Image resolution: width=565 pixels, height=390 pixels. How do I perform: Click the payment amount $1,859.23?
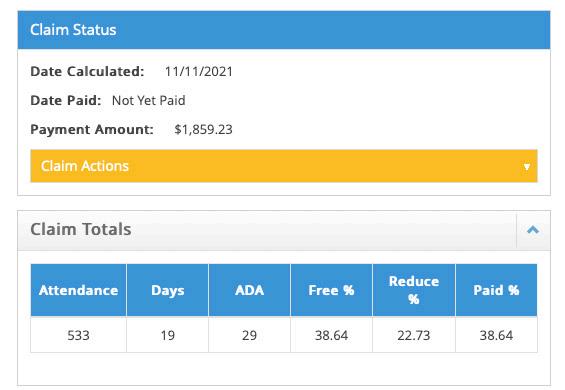(x=203, y=129)
